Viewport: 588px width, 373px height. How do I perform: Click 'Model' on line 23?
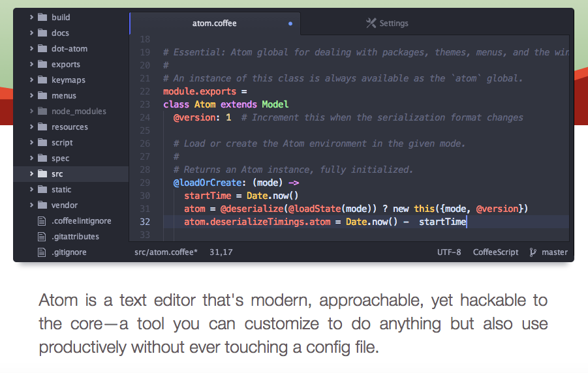(275, 104)
